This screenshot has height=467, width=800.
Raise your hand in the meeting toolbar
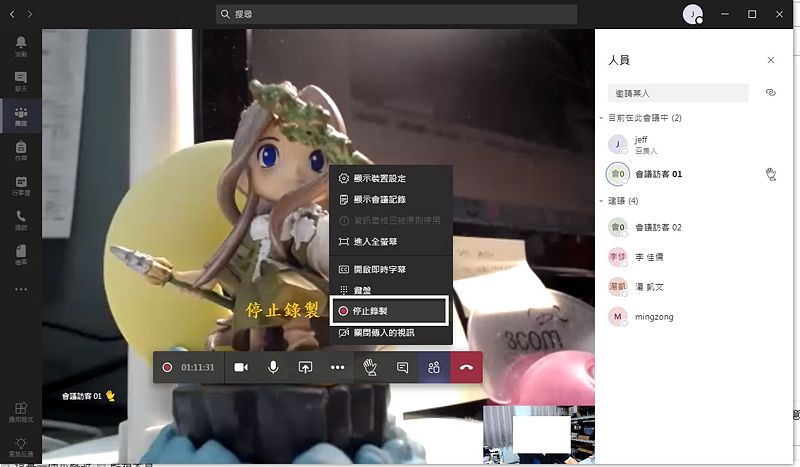click(x=370, y=367)
